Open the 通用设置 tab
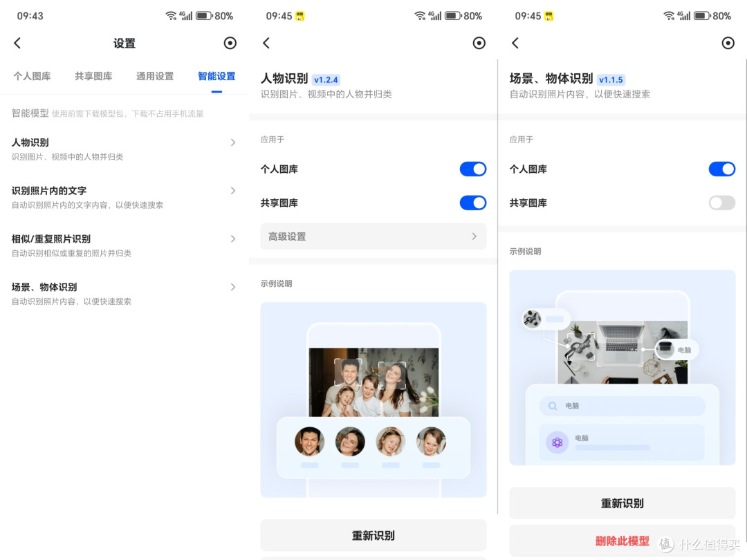747x560 pixels. 155,76
